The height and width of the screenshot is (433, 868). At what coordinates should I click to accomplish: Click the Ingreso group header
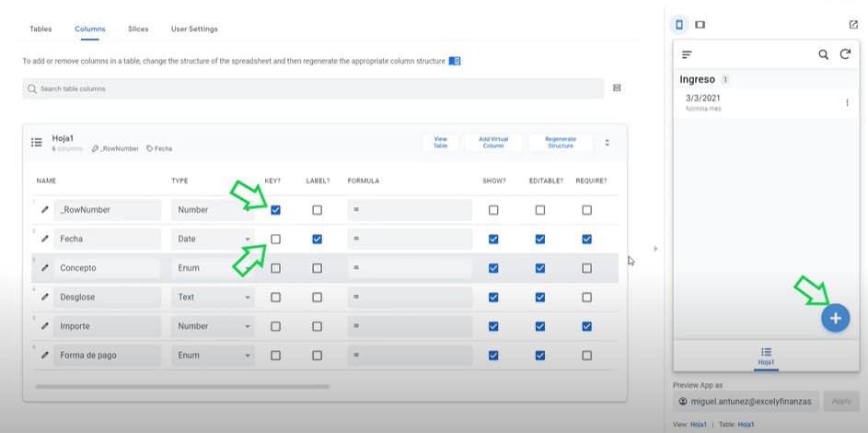[766, 79]
